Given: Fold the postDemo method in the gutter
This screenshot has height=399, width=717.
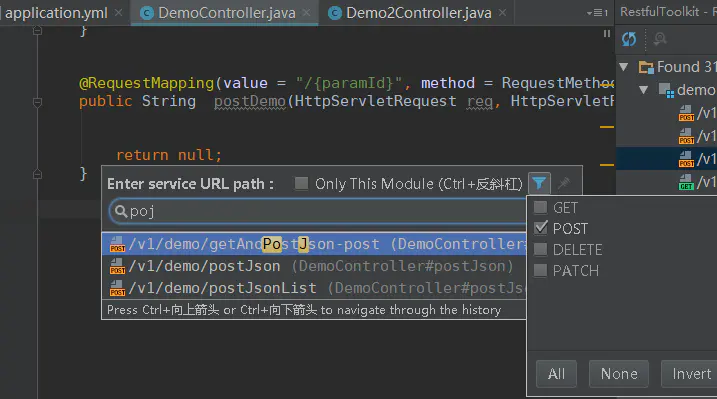Looking at the screenshot, I should [x=37, y=102].
